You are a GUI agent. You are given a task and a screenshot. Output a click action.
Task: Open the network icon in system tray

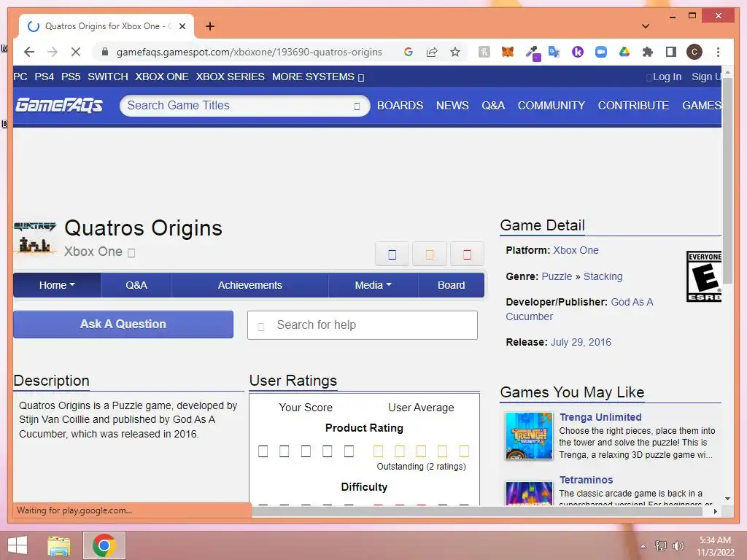click(x=661, y=545)
